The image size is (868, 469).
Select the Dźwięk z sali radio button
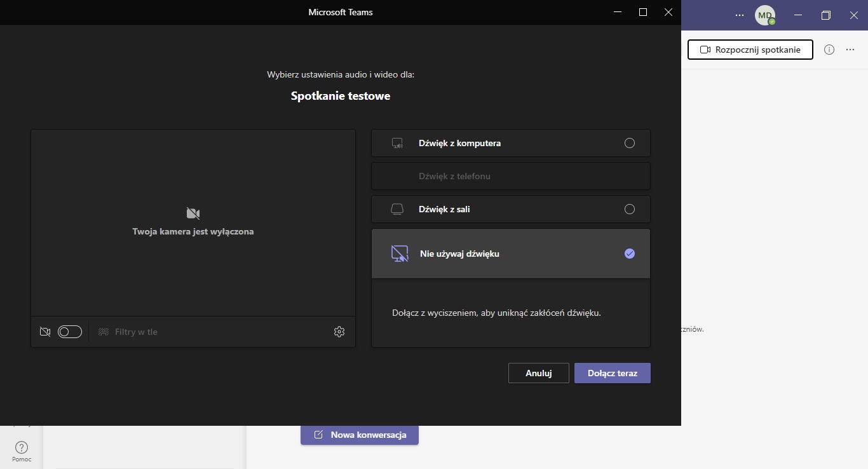tap(630, 209)
